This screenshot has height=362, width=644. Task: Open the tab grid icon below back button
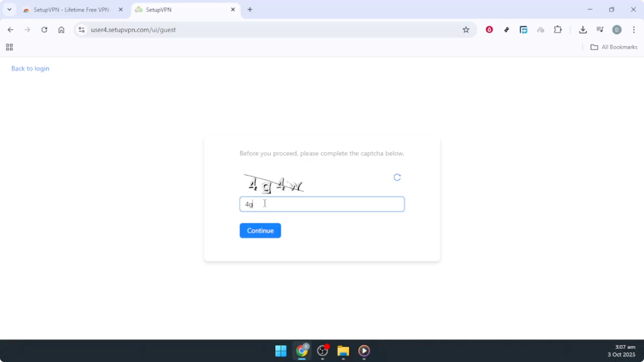click(9, 47)
